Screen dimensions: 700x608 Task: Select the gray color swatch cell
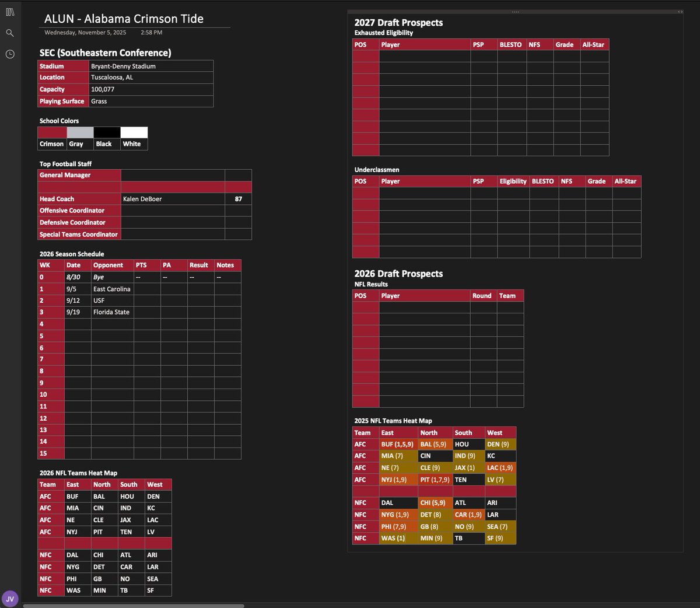(80, 132)
